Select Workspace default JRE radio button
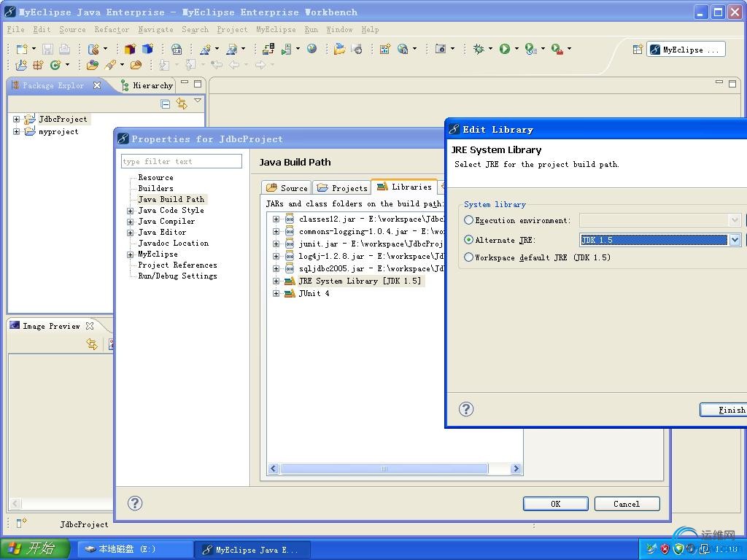The image size is (747, 560). tap(469, 257)
